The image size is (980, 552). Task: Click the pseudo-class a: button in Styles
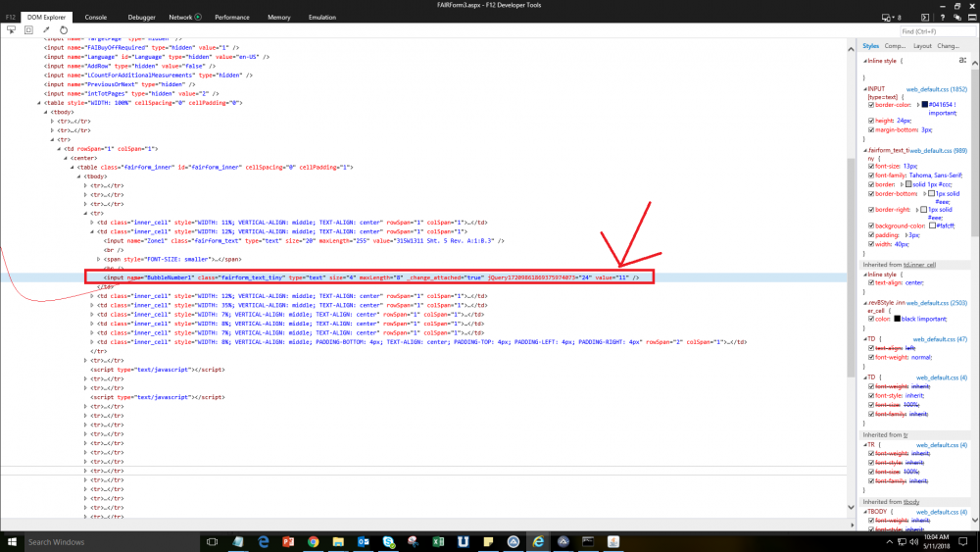tap(962, 61)
